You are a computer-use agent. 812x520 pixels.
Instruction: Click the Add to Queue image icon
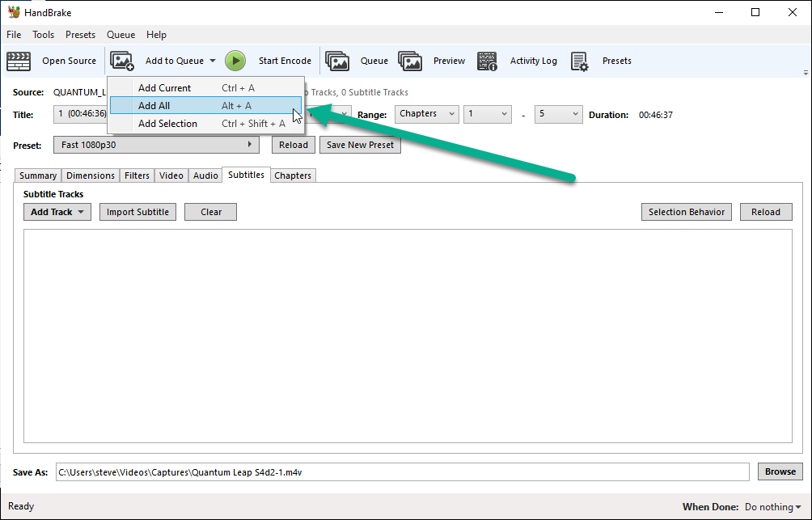[122, 61]
